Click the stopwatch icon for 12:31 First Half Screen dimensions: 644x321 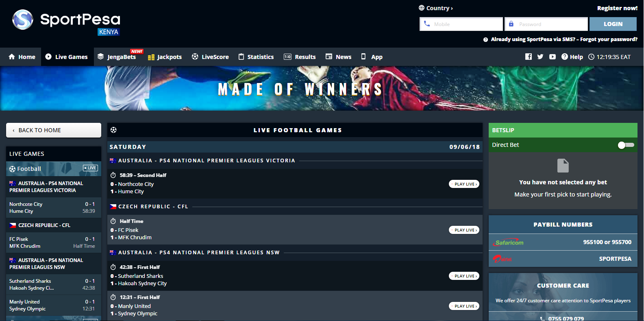click(x=113, y=297)
